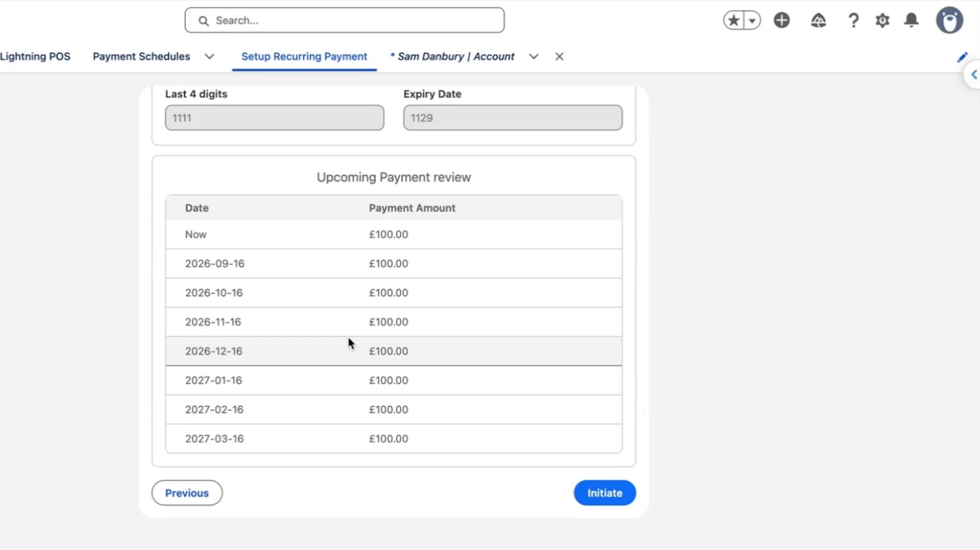Screen dimensions: 980x550
Task: Click the Expiry Date field
Action: point(512,118)
